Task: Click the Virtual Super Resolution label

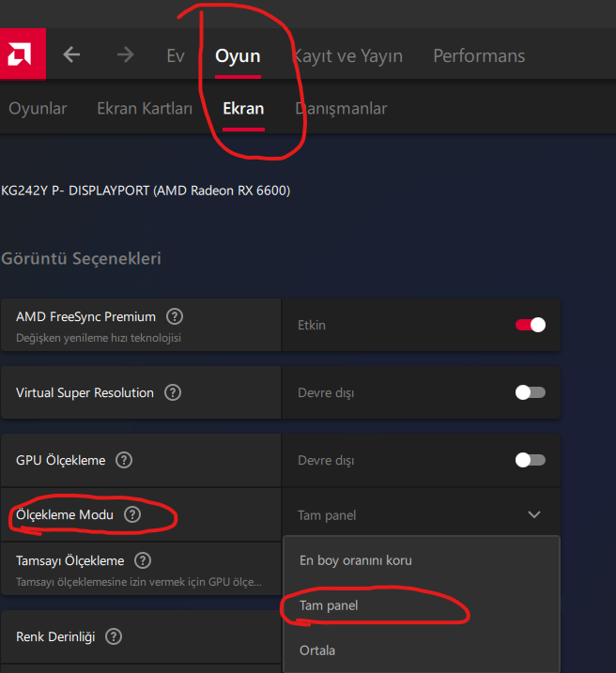Action: [x=85, y=392]
